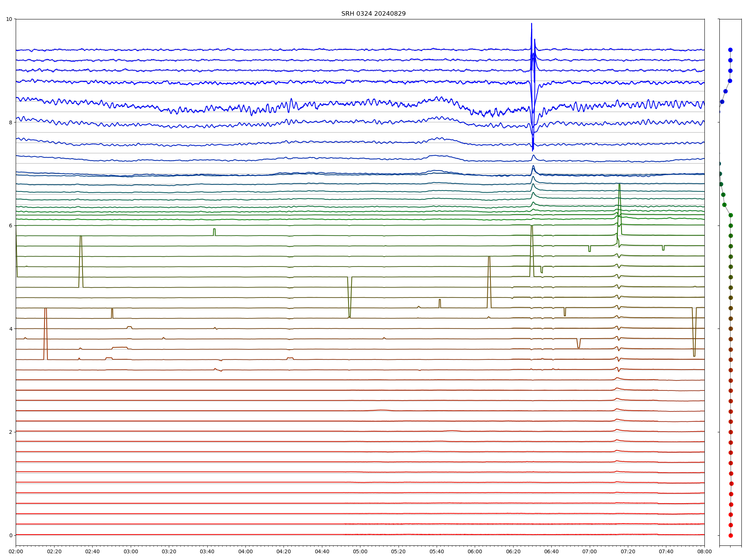
Task: Click the 02:00 time axis label
Action: click(16, 551)
